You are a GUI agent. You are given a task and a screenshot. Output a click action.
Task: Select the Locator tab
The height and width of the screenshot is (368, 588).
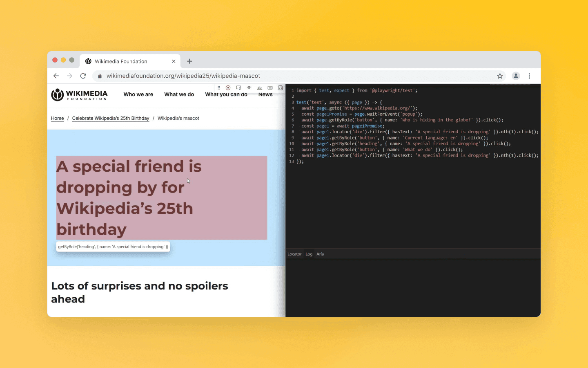(x=294, y=254)
